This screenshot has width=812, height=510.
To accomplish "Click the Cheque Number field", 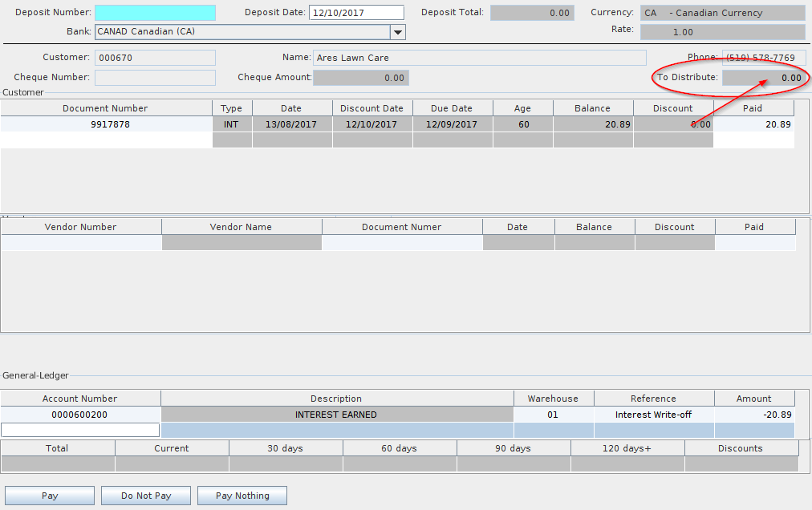I will point(155,78).
